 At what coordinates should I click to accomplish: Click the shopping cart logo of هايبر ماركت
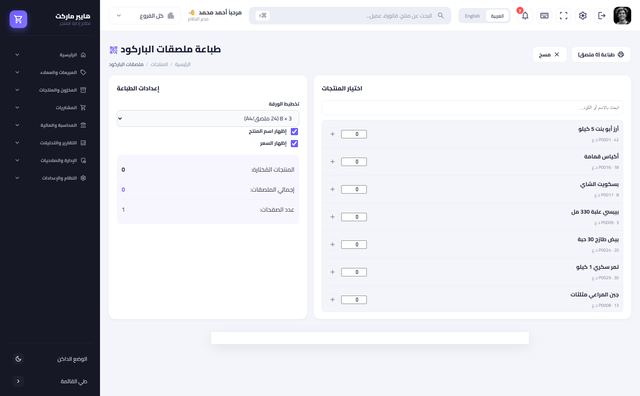point(18,19)
